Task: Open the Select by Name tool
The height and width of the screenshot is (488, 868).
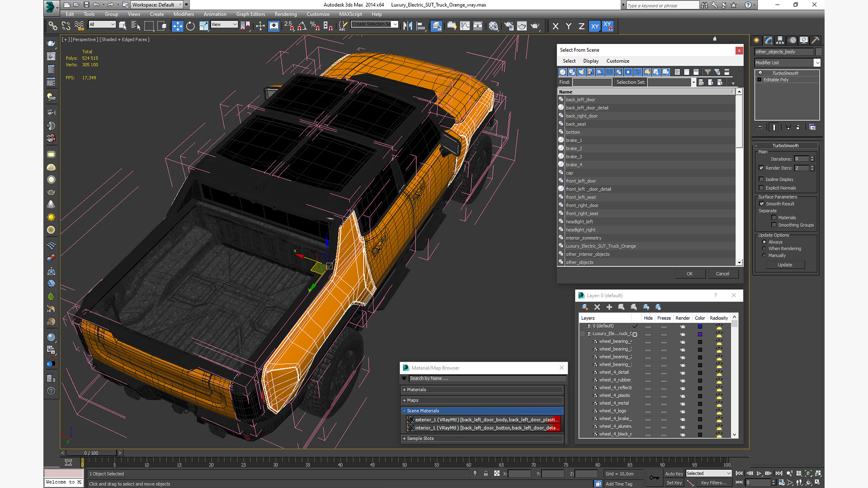Action: click(x=136, y=26)
